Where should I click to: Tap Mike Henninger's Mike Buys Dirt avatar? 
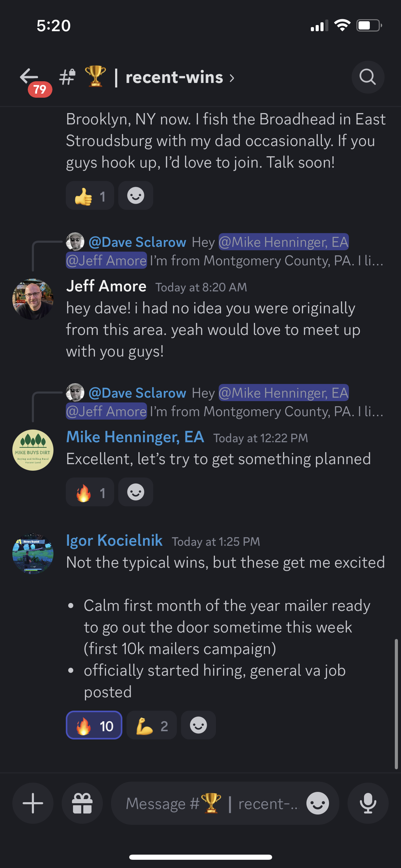(33, 450)
